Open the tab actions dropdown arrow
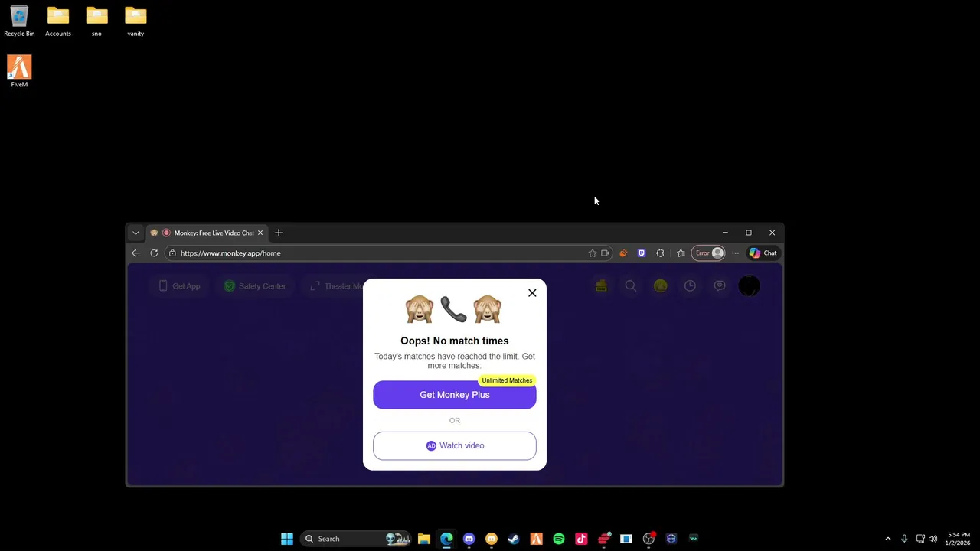This screenshot has height=551, width=980. click(x=136, y=233)
